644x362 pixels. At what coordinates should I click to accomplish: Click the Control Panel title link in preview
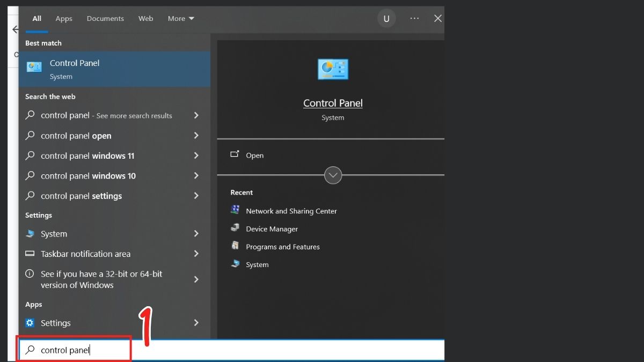click(333, 103)
